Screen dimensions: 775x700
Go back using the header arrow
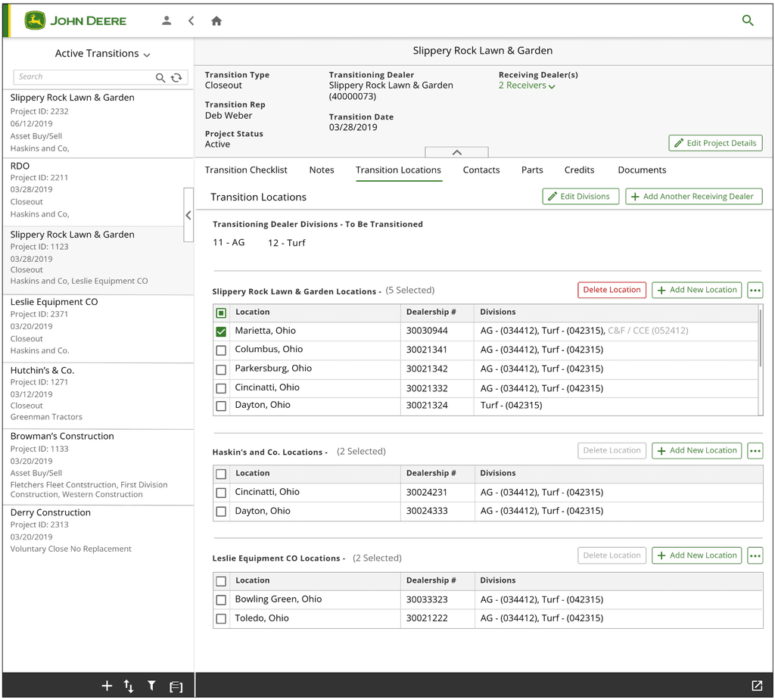click(x=191, y=20)
